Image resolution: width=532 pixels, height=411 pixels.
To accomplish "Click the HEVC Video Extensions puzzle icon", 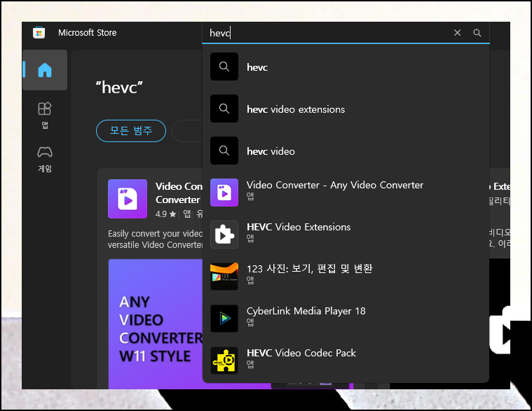I will pos(224,235).
